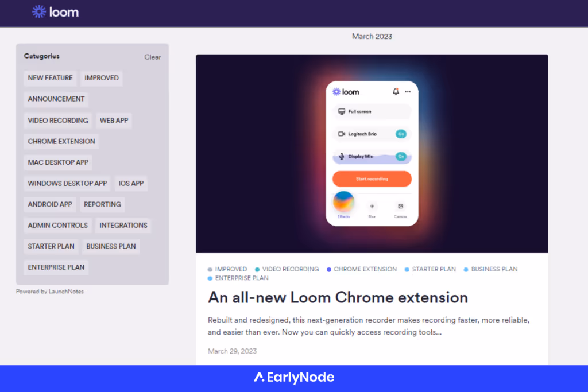Click the Full screen option in preview
Viewport: 588px width, 392px height.
(x=372, y=112)
